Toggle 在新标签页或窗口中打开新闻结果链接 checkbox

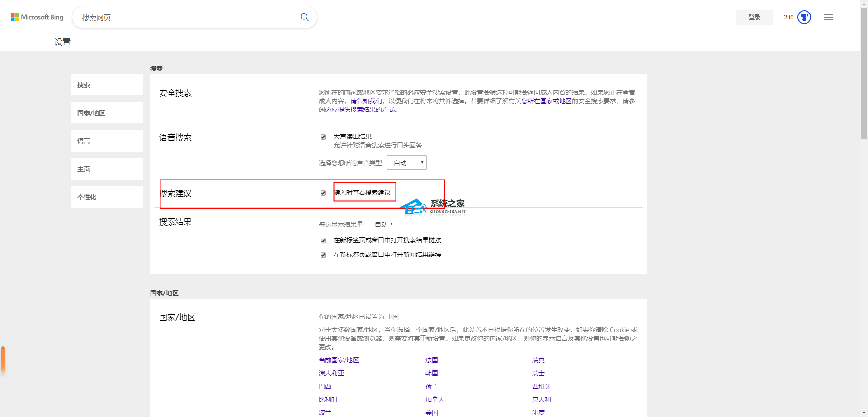click(x=323, y=255)
